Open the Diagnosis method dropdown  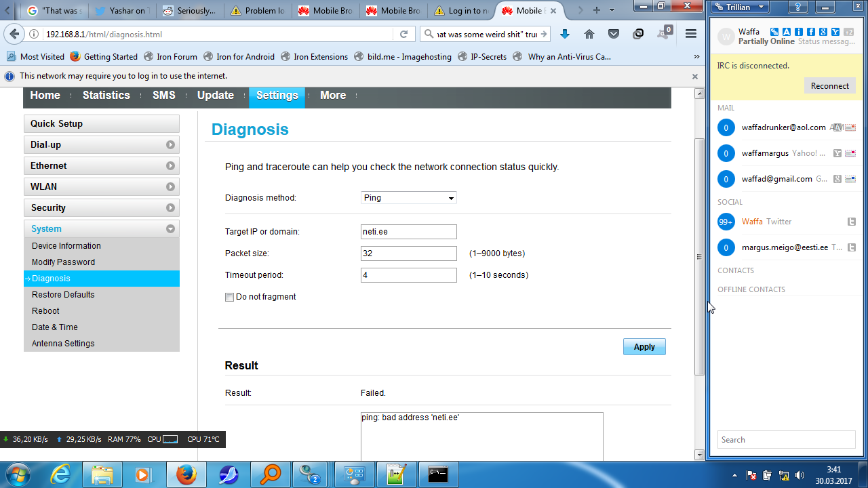point(409,198)
